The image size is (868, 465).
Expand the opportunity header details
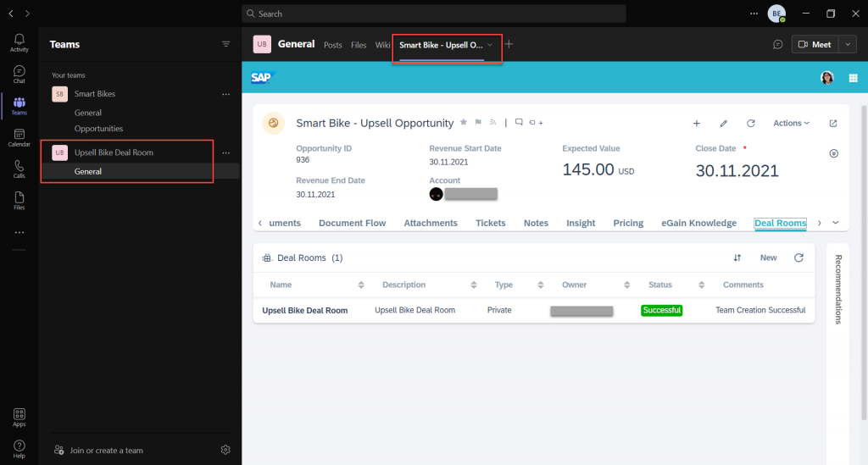click(834, 153)
